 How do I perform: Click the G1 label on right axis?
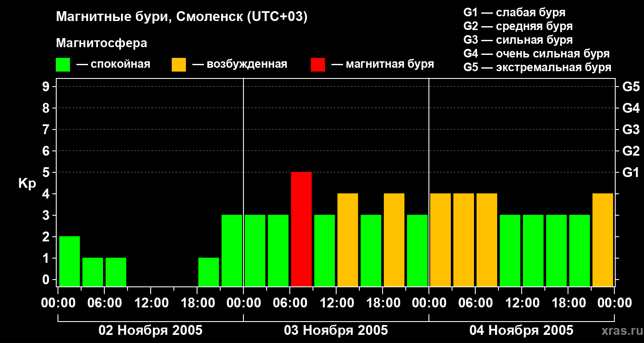[x=631, y=172]
